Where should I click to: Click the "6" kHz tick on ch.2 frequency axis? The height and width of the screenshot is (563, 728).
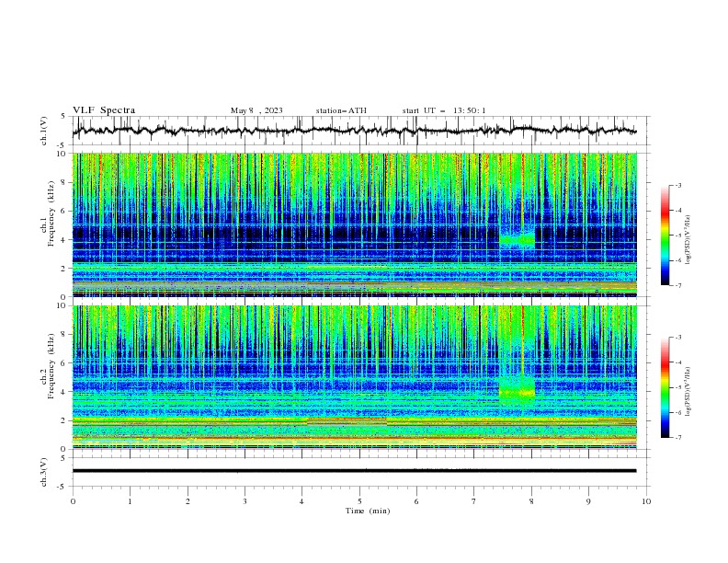(64, 363)
